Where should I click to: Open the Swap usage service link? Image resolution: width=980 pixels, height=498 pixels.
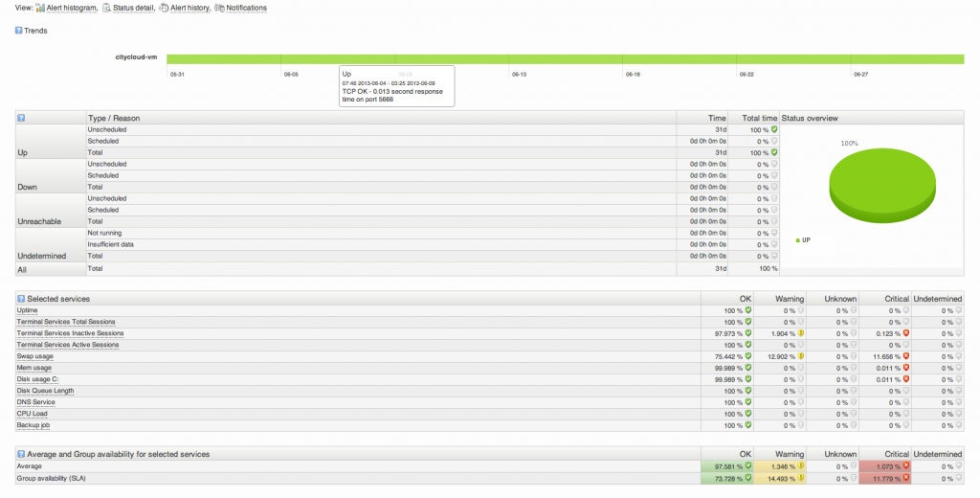coord(35,356)
